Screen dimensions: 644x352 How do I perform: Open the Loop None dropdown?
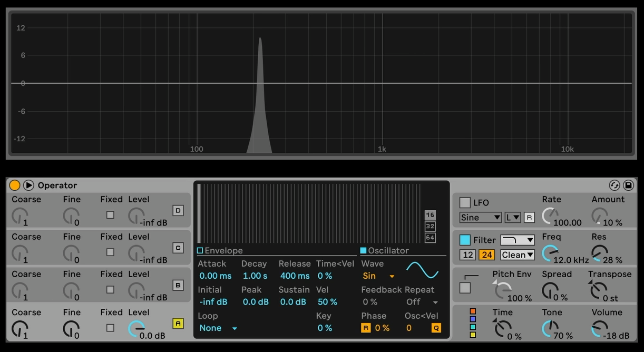tap(218, 328)
